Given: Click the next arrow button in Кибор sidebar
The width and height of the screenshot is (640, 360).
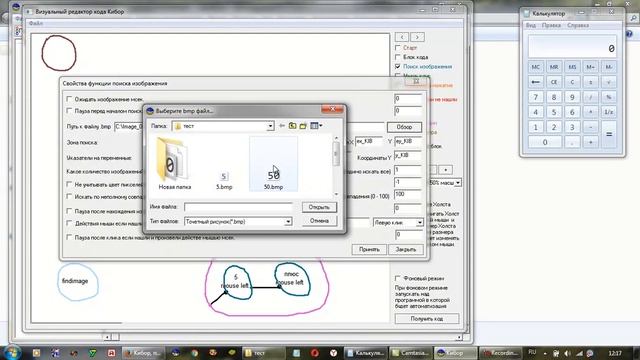Looking at the screenshot, I should (417, 37).
